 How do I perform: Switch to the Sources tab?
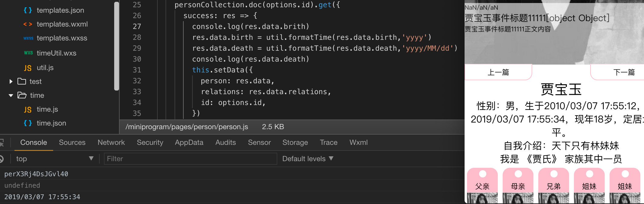point(72,142)
